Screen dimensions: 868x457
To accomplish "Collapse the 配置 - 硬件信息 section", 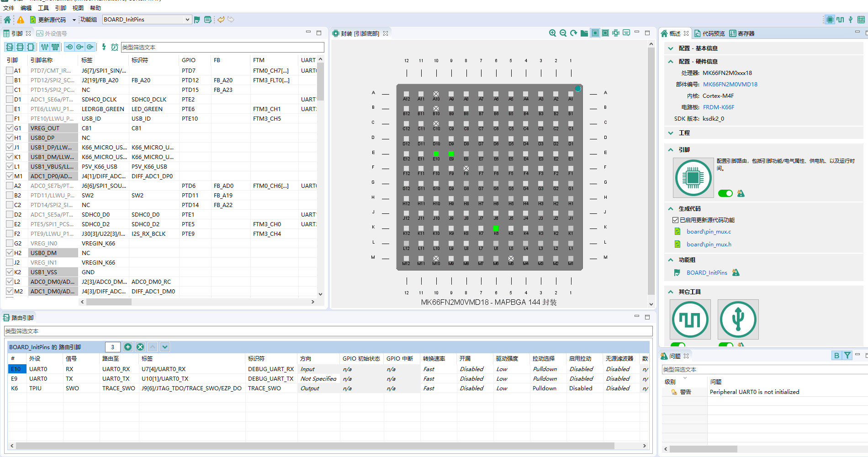I will (671, 61).
